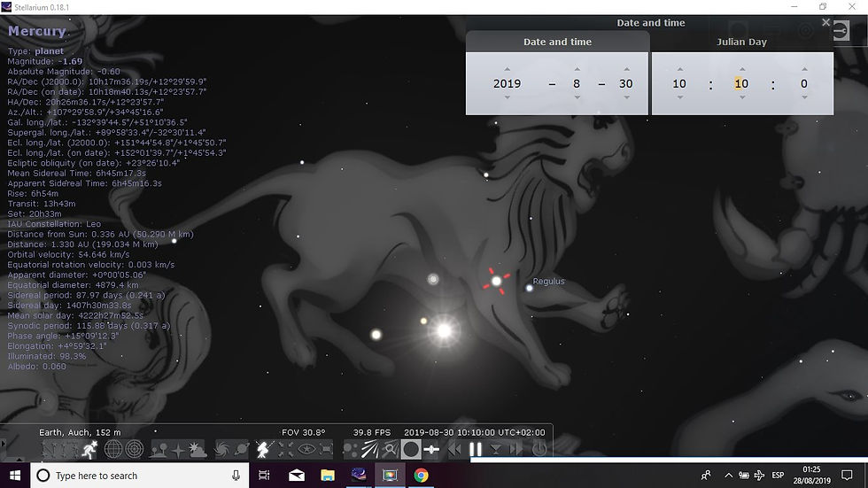Click the 'Magnitude: -1.69' line
Image resolution: width=868 pixels, height=488 pixels.
pos(45,61)
